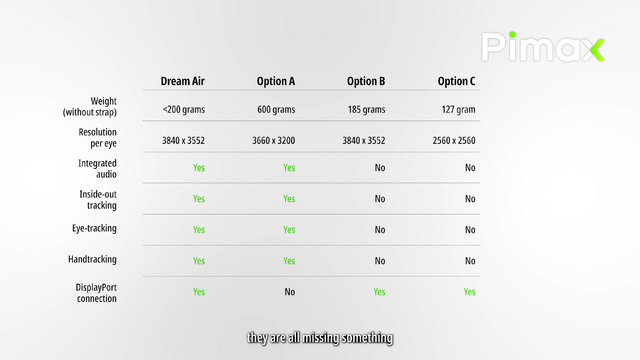Select the 2560 x 2560 resolution value
Image resolution: width=640 pixels, height=360 pixels.
tap(454, 140)
